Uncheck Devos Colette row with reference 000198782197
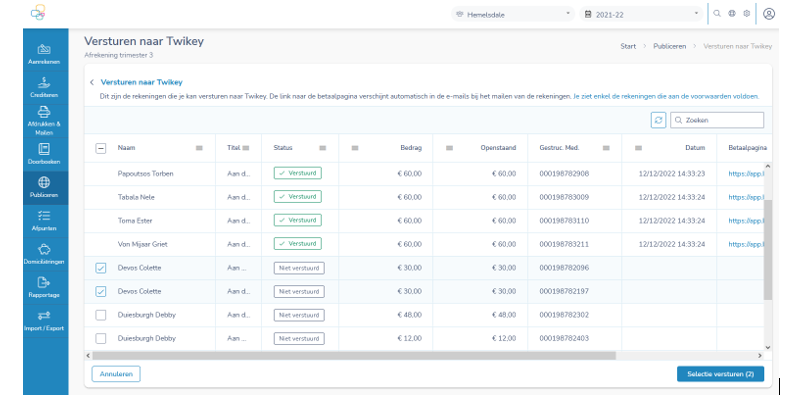The width and height of the screenshot is (795, 405). click(101, 291)
